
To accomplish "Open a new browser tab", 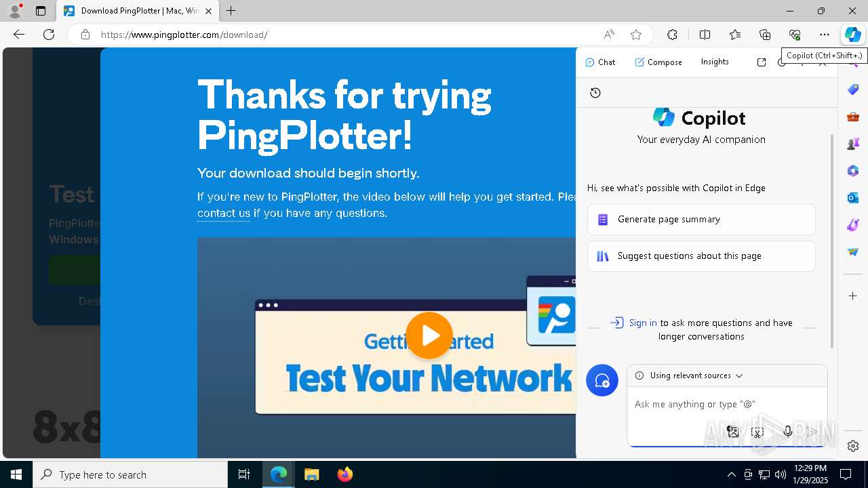I will [x=231, y=11].
